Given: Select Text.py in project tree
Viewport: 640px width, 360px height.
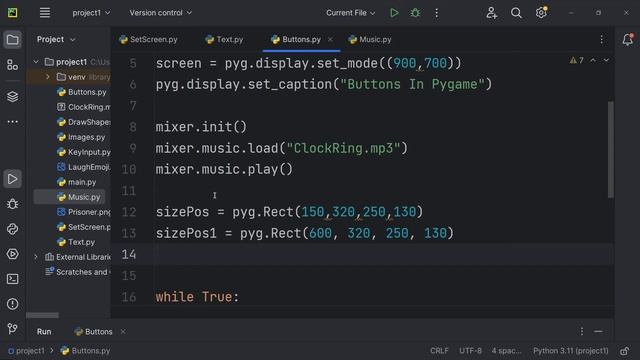Looking at the screenshot, I should tap(76, 242).
